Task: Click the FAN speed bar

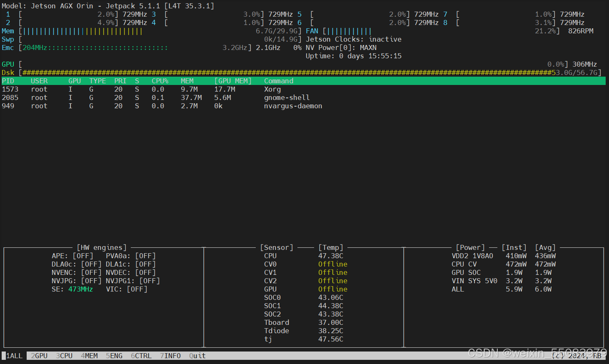Action: tap(441, 31)
